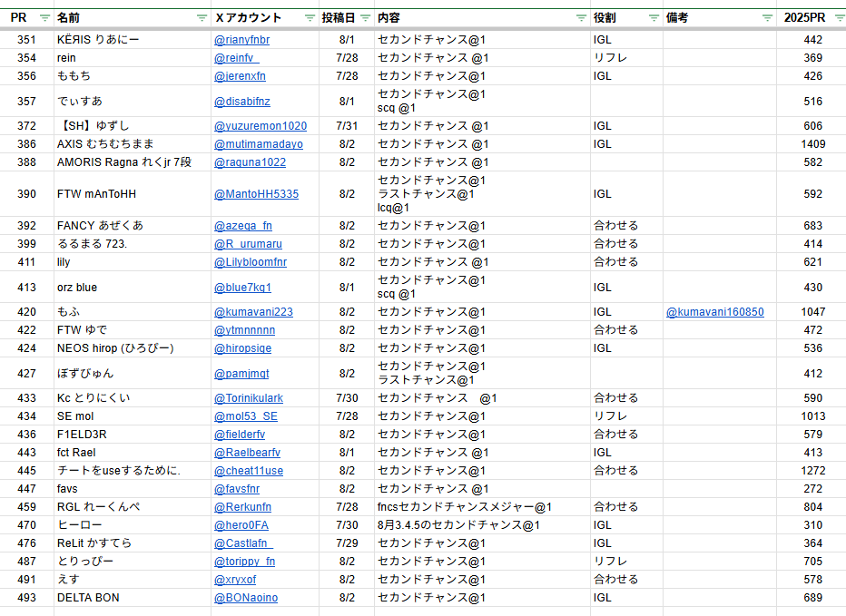Select the PR column header
Viewport: 846px width, 616px height.
tap(18, 18)
